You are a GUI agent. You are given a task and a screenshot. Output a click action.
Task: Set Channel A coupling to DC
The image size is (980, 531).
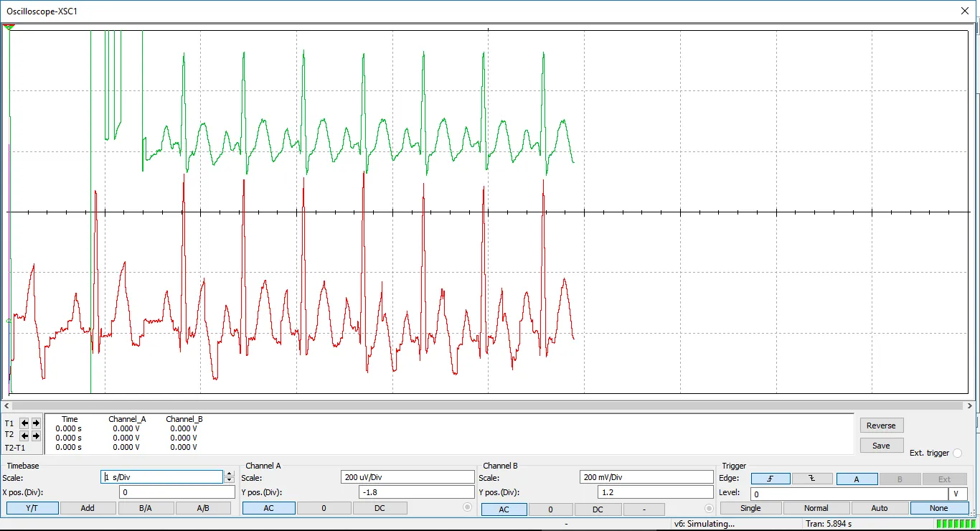coord(380,508)
